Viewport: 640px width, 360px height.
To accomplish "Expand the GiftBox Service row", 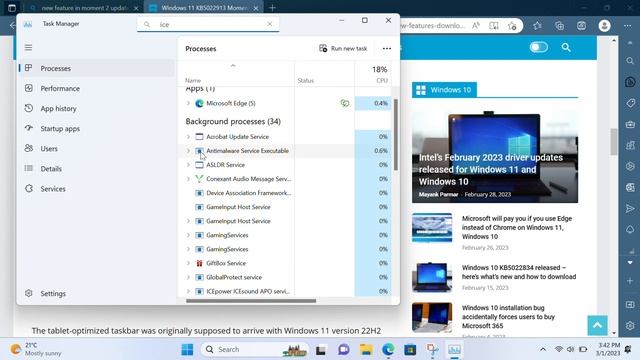I will (x=188, y=263).
